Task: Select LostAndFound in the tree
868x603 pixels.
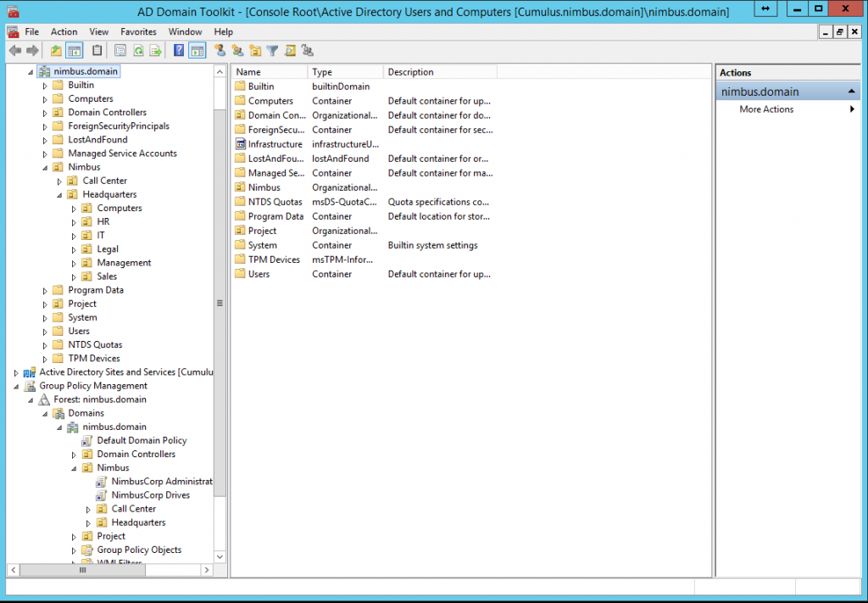Action: 97,140
